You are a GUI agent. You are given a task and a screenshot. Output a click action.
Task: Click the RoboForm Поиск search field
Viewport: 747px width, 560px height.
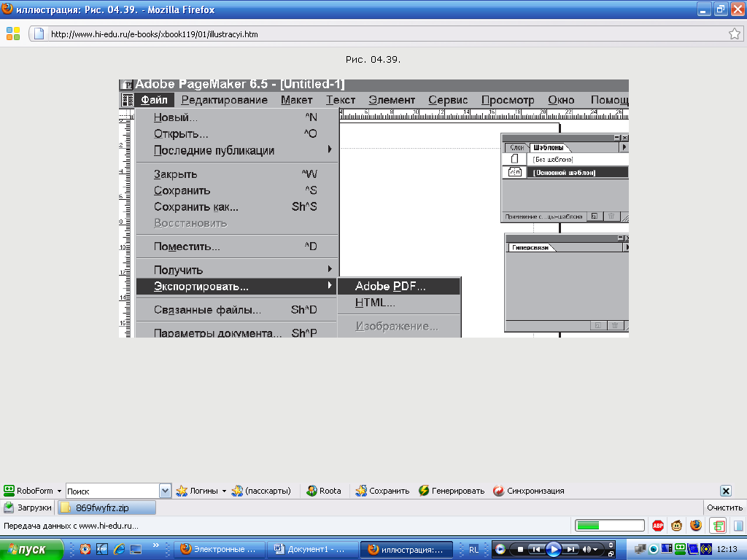coord(112,491)
